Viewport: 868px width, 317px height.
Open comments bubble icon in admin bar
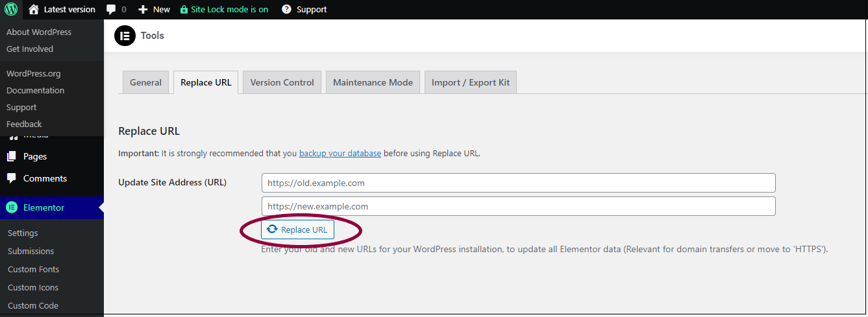click(x=111, y=10)
